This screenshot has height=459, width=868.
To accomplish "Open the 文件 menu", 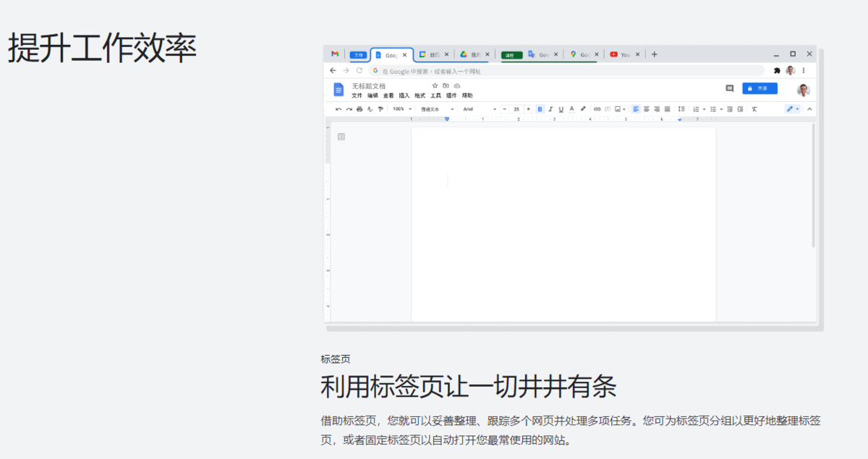I will tap(357, 95).
